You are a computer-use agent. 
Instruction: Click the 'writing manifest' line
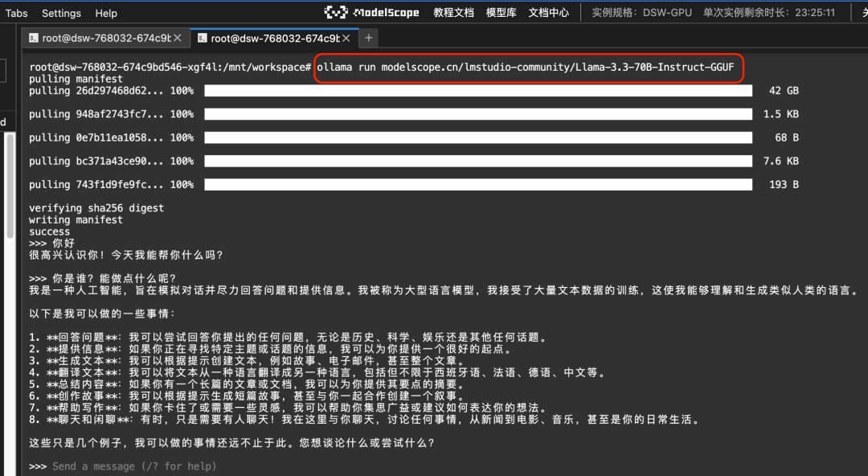click(x=76, y=220)
